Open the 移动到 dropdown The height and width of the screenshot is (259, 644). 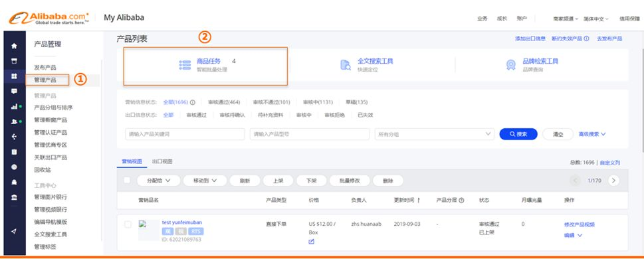point(205,181)
